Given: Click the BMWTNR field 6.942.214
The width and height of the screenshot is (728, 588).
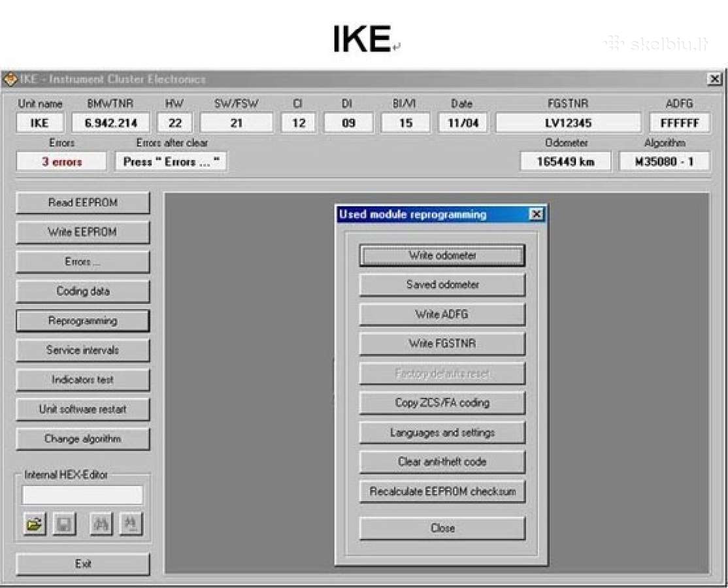Looking at the screenshot, I should 110,123.
